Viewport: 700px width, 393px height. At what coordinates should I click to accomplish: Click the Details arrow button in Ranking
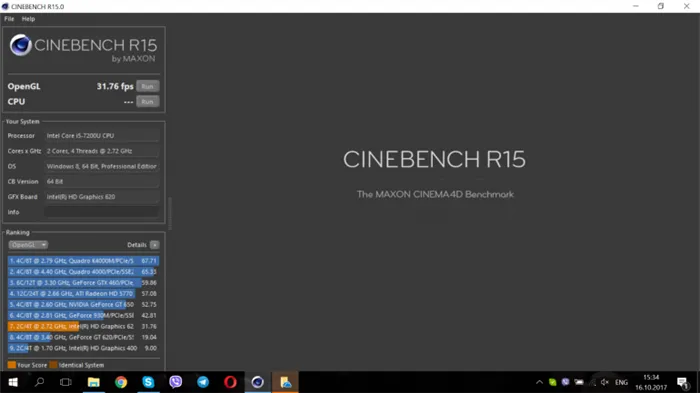(154, 245)
